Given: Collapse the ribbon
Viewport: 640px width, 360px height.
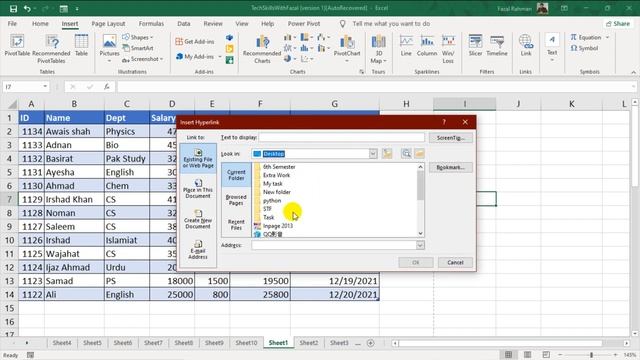Looking at the screenshot, I should 633,72.
